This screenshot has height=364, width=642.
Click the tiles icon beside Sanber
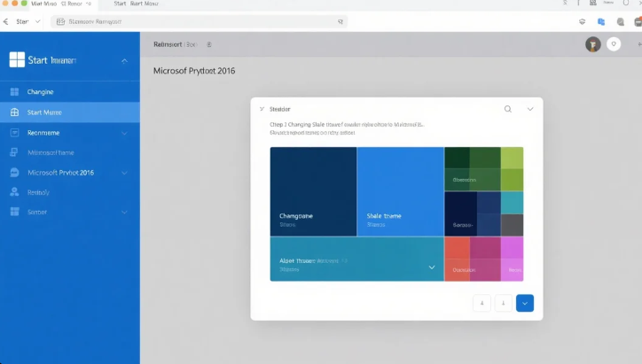click(x=14, y=212)
